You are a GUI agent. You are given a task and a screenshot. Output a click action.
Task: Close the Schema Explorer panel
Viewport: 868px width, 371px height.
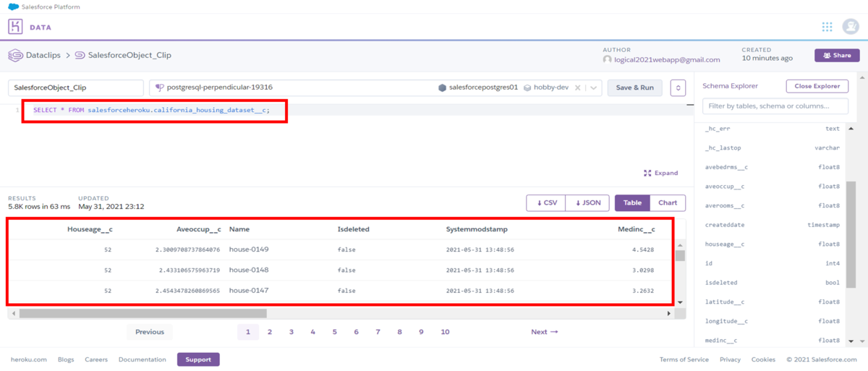(x=817, y=86)
